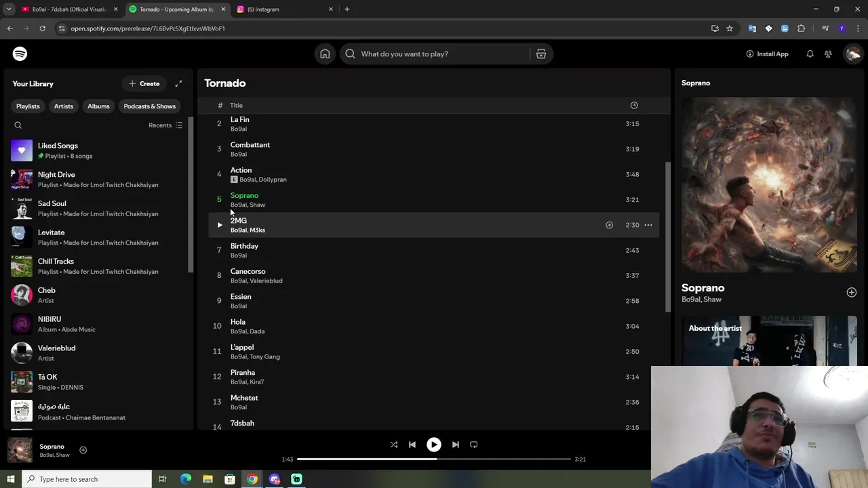Open Microsoft Edge from taskbar
This screenshot has width=868, height=488.
coord(185,479)
